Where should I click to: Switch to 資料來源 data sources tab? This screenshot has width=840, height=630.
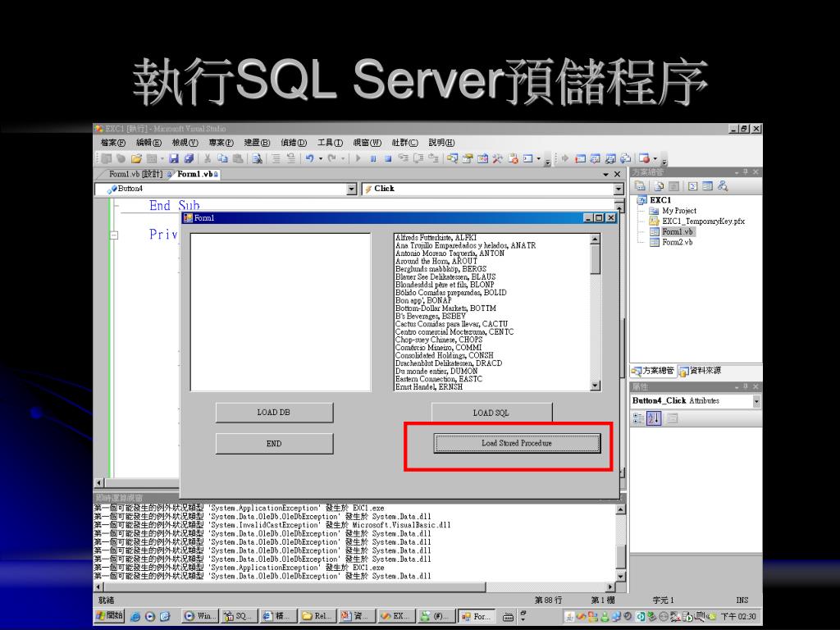click(x=701, y=371)
